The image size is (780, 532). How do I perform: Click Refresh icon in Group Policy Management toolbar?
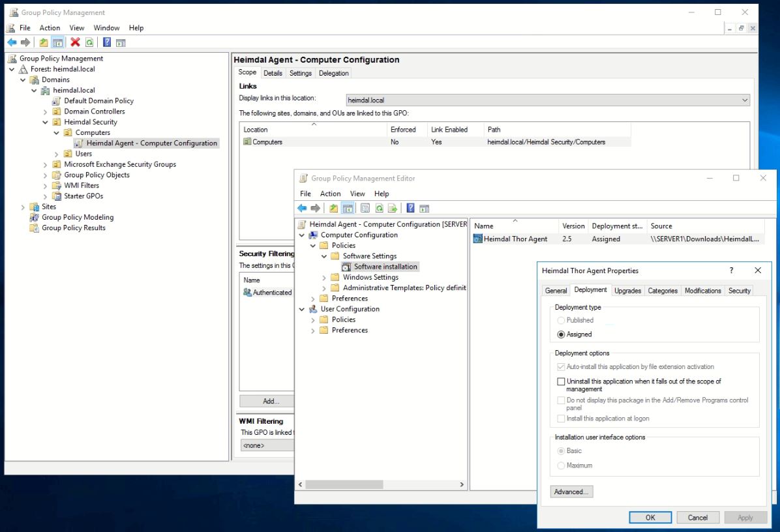89,42
